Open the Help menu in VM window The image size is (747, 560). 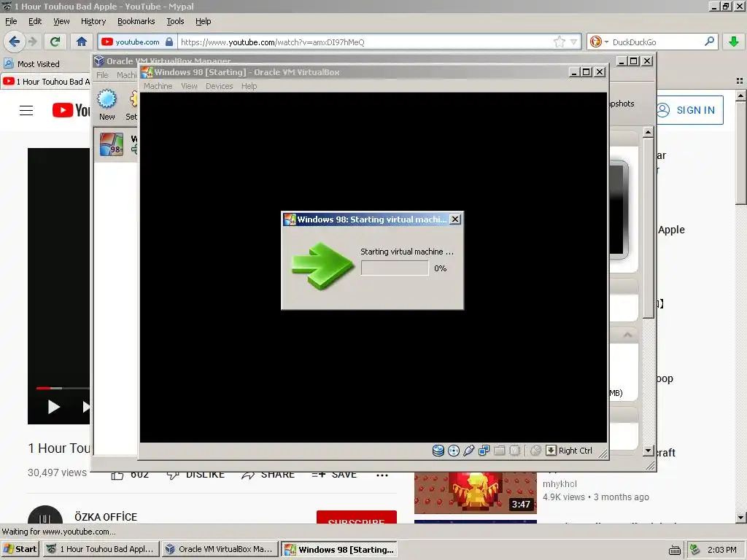249,86
